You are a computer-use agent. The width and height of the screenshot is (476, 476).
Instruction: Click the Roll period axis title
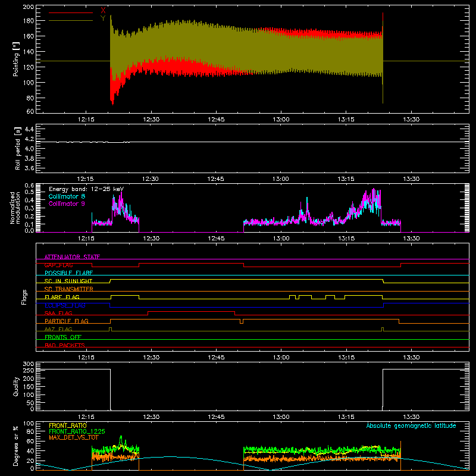point(18,148)
